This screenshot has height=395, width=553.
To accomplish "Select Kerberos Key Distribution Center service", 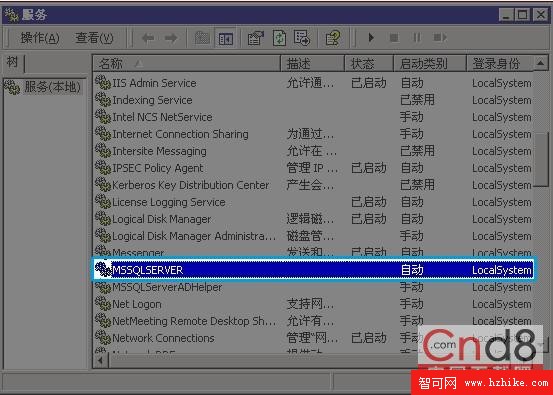I will point(313,185).
